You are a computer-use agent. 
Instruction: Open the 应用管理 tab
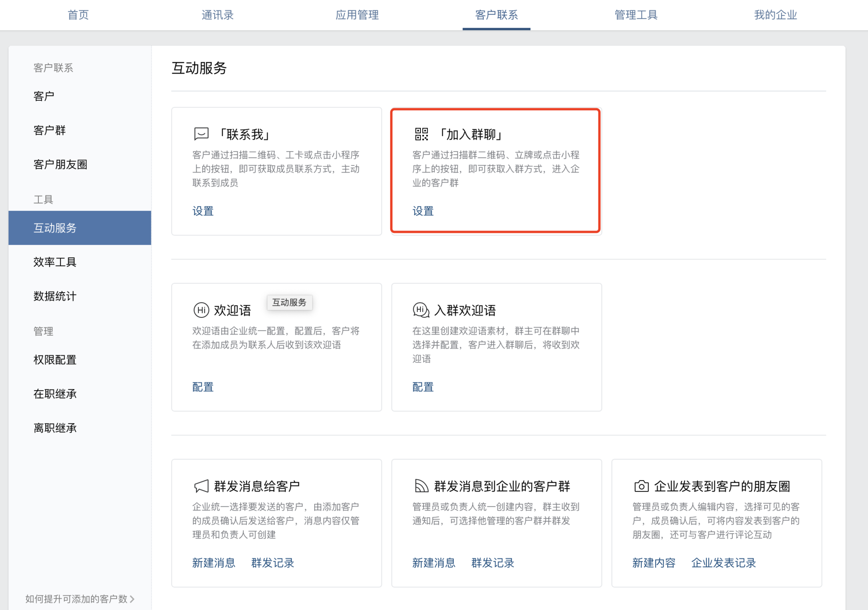[357, 15]
